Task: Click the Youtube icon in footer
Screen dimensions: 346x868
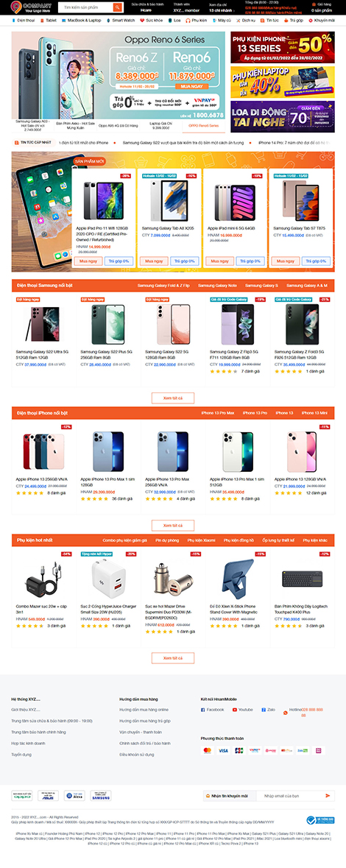Action: [235, 709]
